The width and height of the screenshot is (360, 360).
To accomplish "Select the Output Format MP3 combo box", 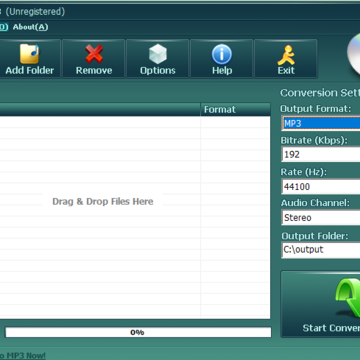I will (321, 123).
